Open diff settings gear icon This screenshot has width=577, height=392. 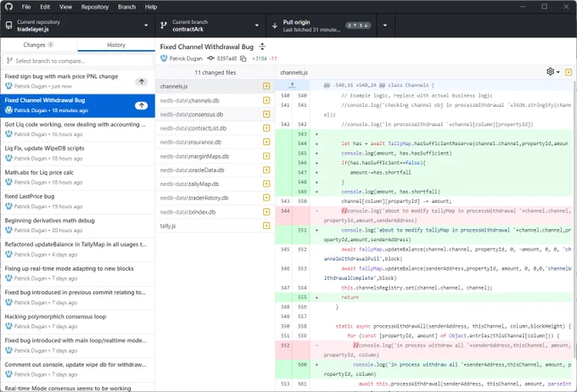tap(552, 72)
